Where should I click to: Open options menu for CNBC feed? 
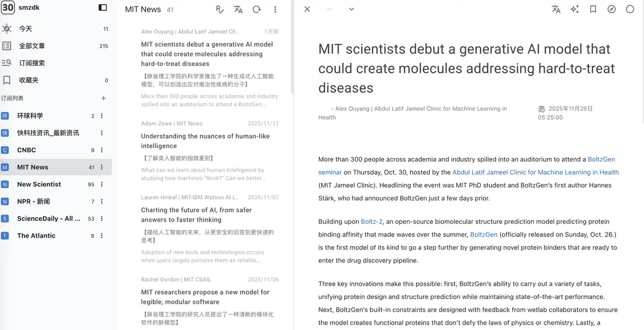tap(102, 150)
